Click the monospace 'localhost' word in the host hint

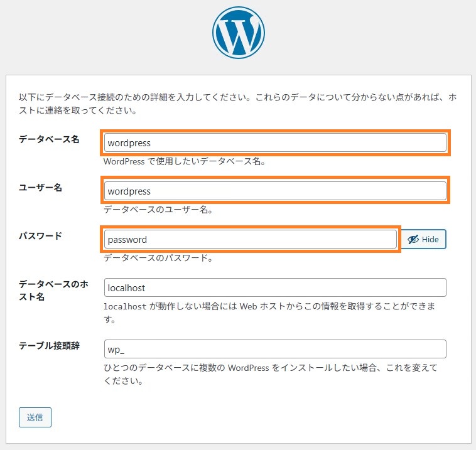point(125,307)
